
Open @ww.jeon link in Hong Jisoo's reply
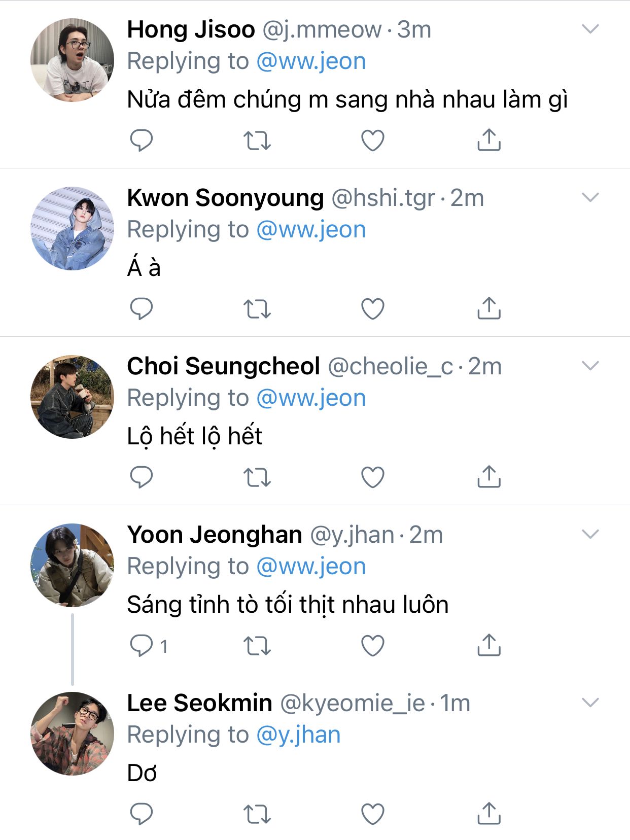click(311, 61)
